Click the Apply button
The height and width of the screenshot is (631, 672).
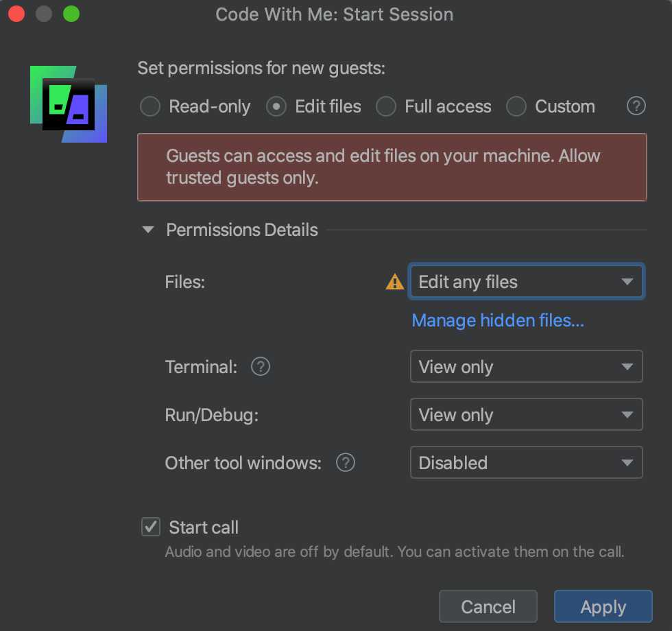click(603, 607)
